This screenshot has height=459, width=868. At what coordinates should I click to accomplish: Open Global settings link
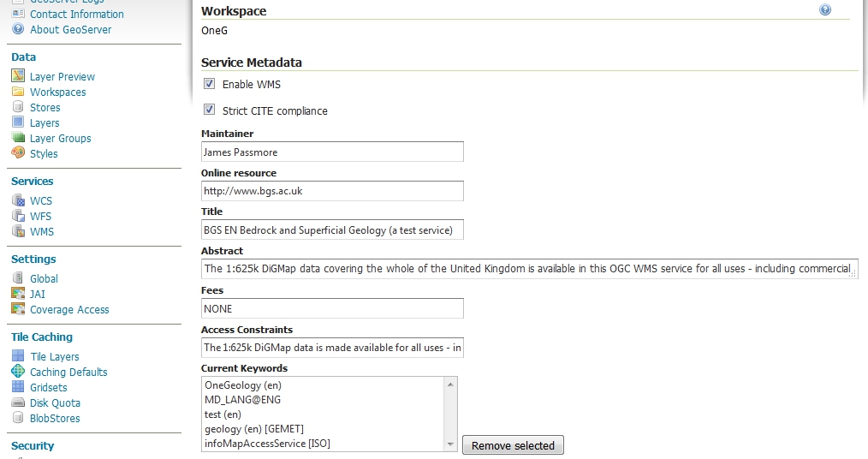(x=44, y=278)
